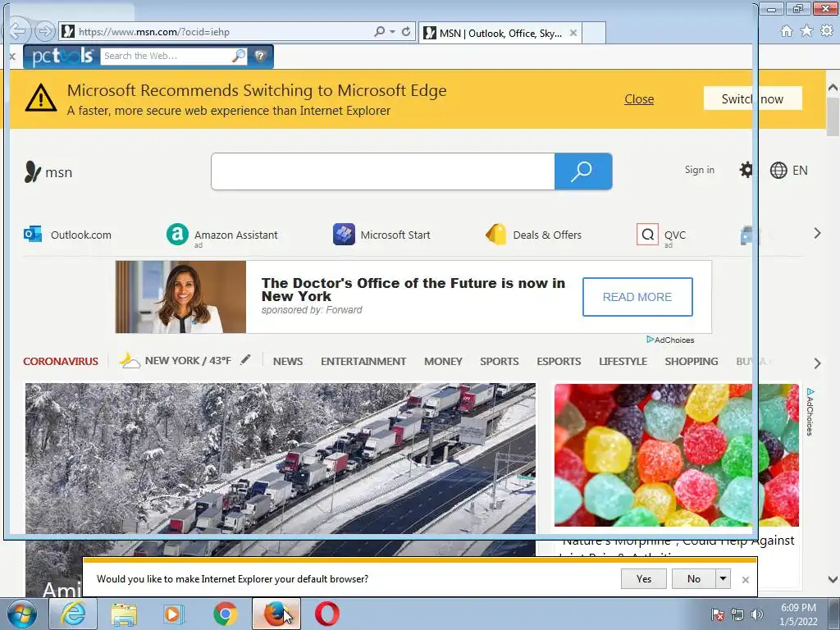840x630 pixels.
Task: Open the MONEY category
Action: click(x=443, y=361)
